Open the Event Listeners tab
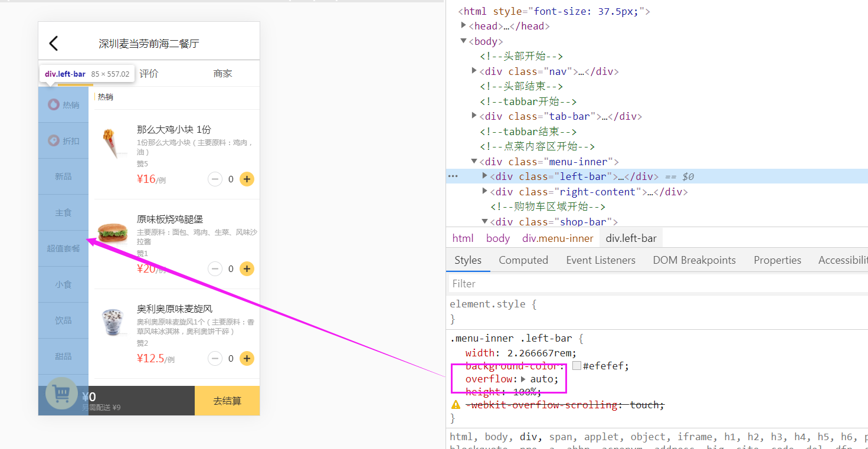This screenshot has width=868, height=449. 601,260
